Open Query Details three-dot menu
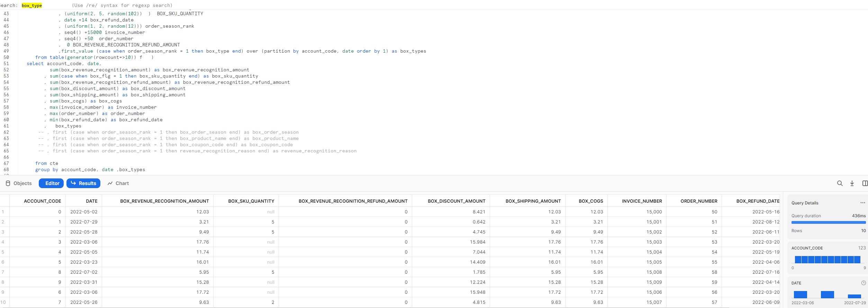 862,203
